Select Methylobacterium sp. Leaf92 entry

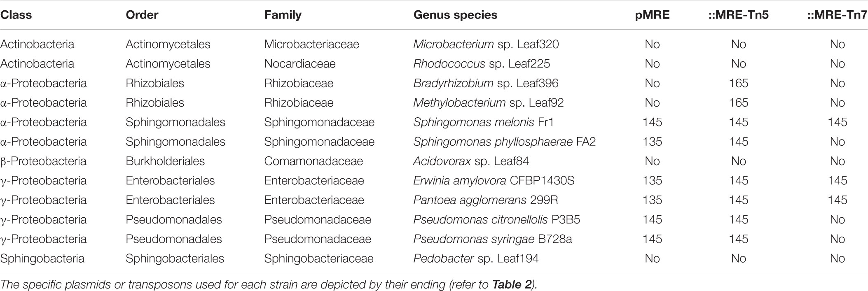point(489,103)
